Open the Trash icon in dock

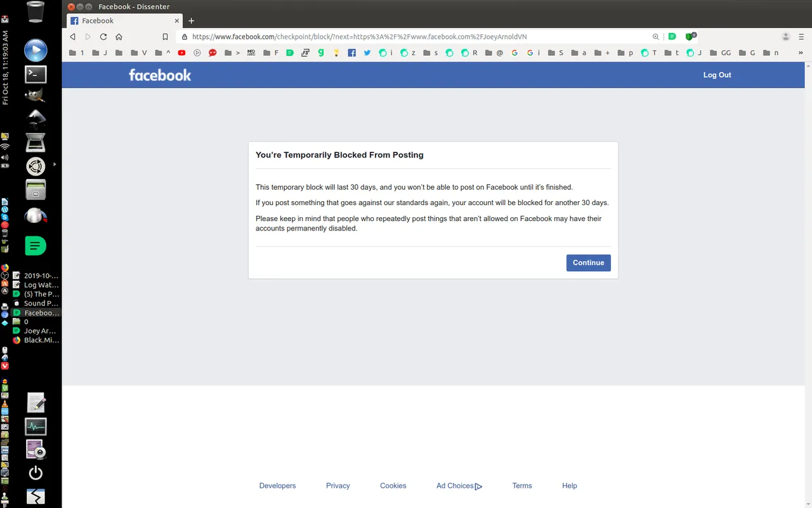pos(36,11)
